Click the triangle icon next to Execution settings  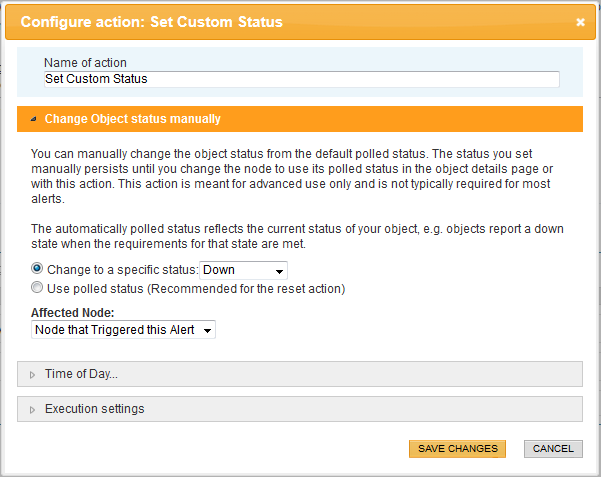[x=32, y=409]
